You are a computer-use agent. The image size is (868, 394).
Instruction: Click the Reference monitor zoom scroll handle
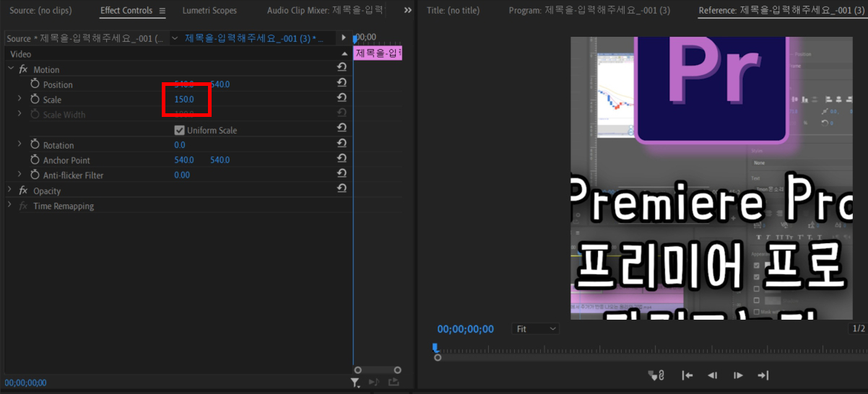pos(438,358)
